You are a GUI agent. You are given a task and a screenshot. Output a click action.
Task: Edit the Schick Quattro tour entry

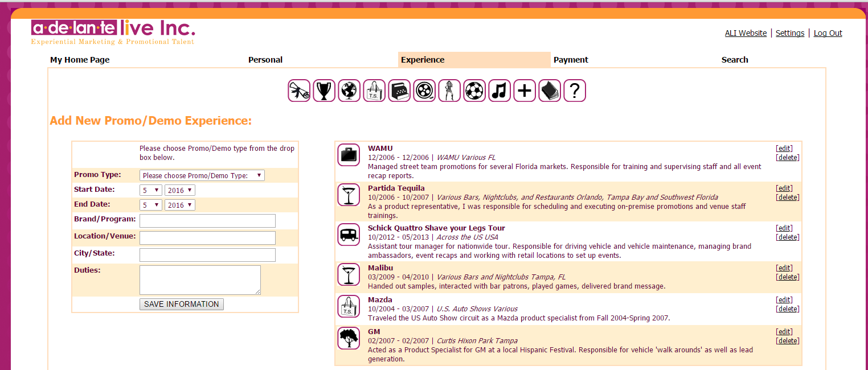[784, 228]
